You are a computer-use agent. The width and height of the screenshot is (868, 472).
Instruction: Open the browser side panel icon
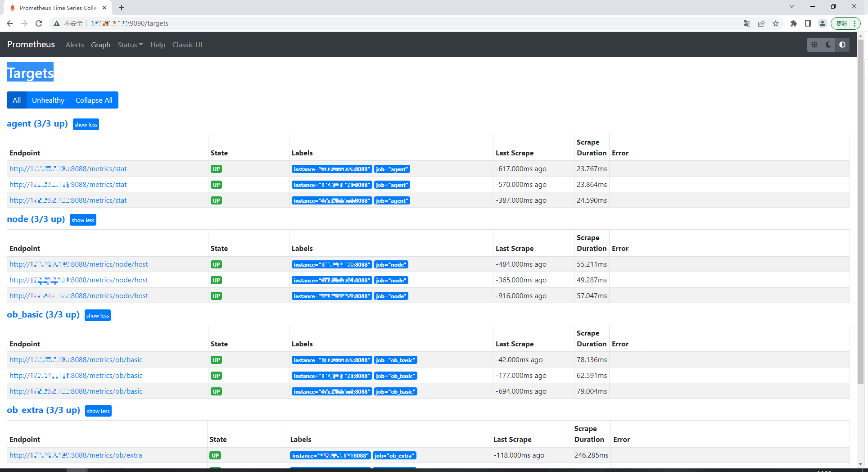click(808, 23)
